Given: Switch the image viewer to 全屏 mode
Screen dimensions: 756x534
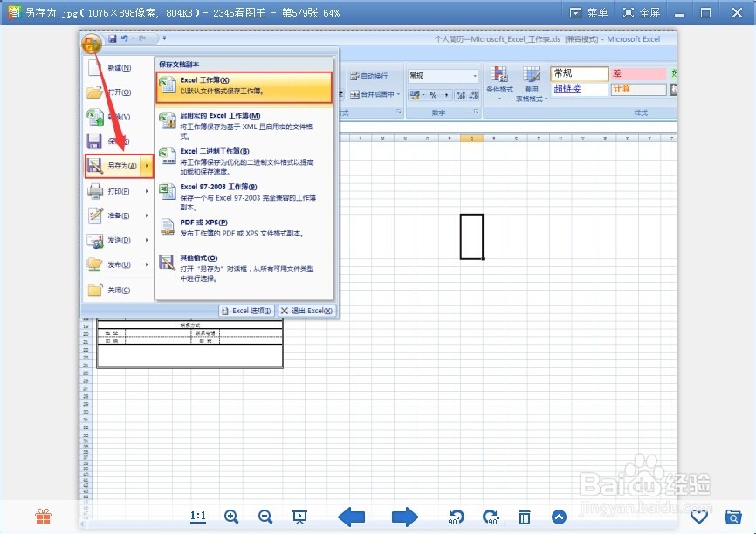Looking at the screenshot, I should click(642, 13).
